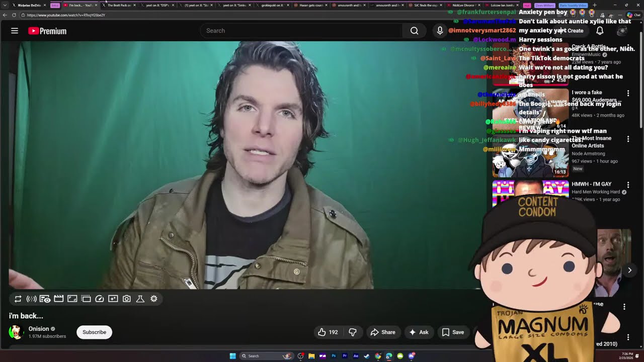The image size is (644, 362).
Task: Switch to 'grokiepoki on X' browser tab
Action: pyautogui.click(x=272, y=5)
